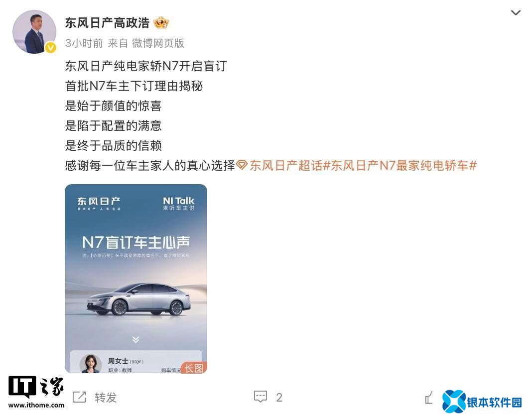Click the profile avatar of 东风日产高政浩
This screenshot has width=532, height=414.
(x=34, y=32)
